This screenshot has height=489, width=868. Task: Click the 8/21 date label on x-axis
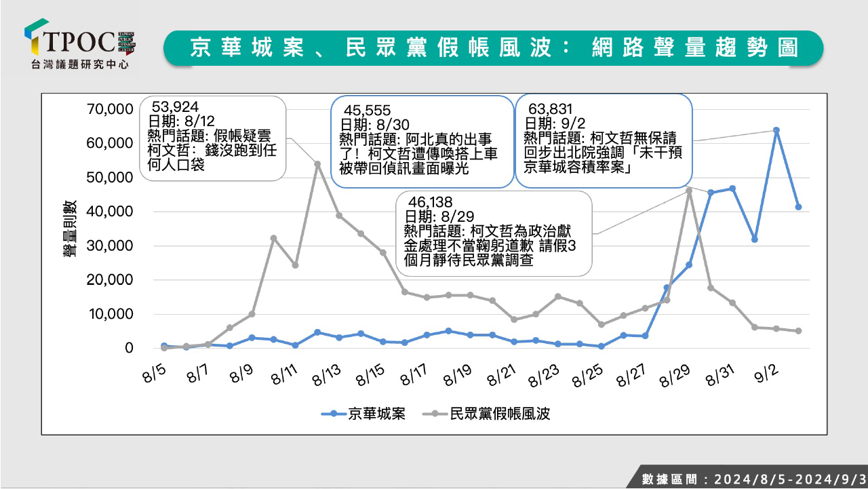pos(507,374)
